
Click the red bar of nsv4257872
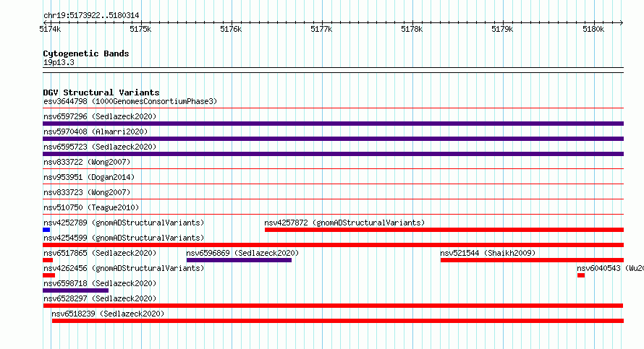coord(444,230)
